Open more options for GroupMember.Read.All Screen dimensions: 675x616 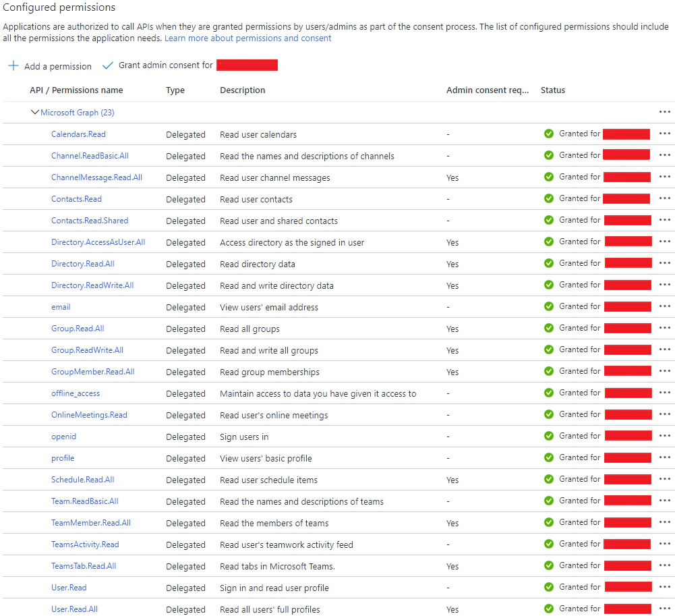coord(664,371)
